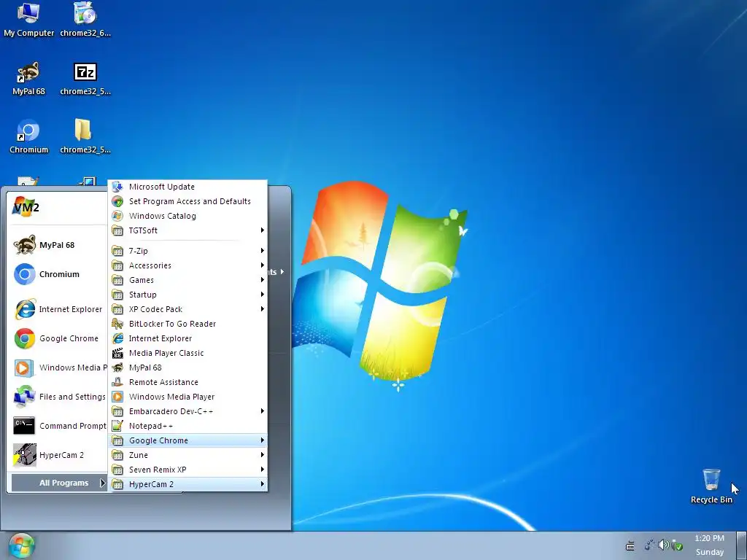Expand the Zune program folder
The height and width of the screenshot is (560, 747).
point(187,455)
